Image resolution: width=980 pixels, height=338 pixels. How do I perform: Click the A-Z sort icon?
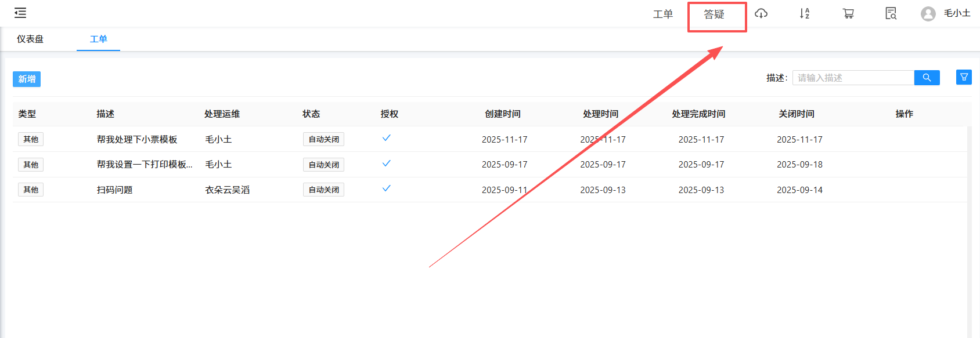tap(804, 13)
